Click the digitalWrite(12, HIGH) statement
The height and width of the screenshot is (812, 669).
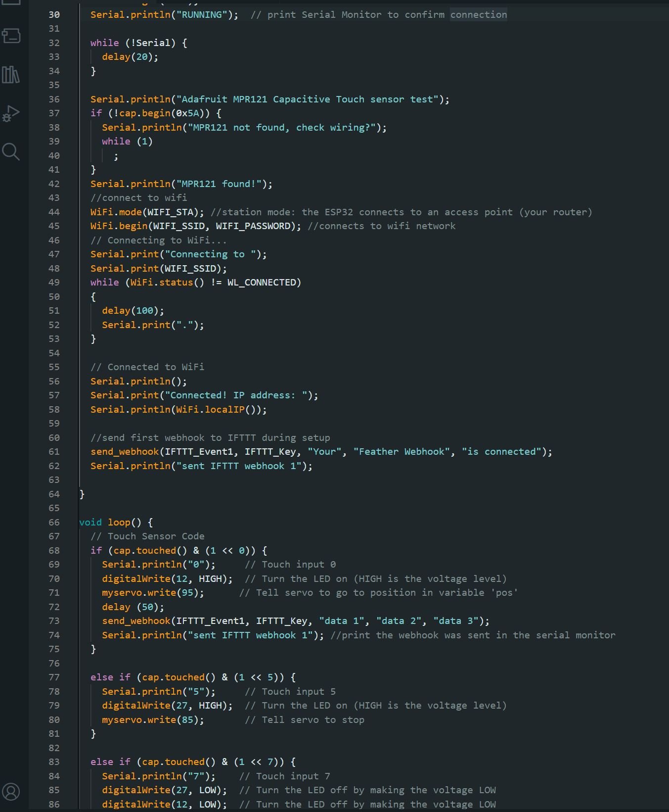(x=167, y=579)
